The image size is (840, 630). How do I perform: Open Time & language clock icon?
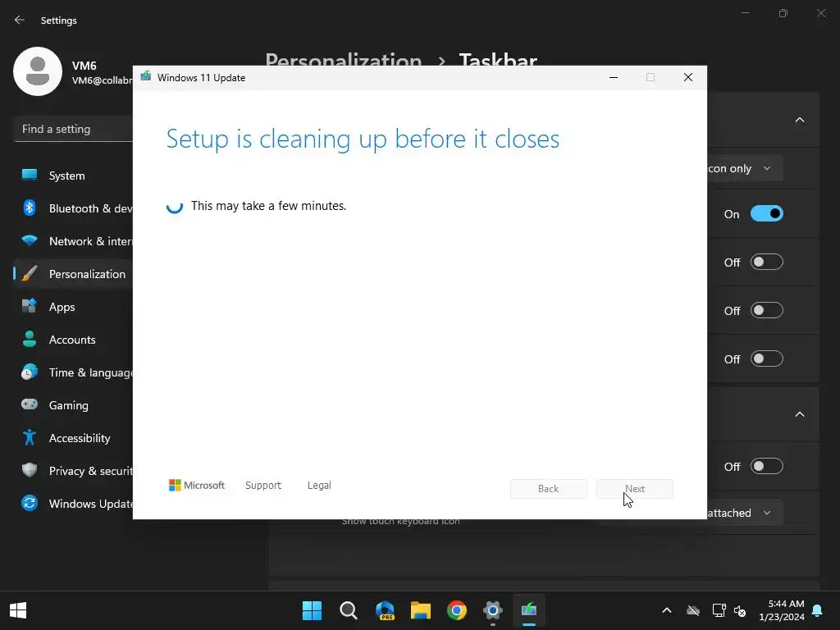coord(30,372)
